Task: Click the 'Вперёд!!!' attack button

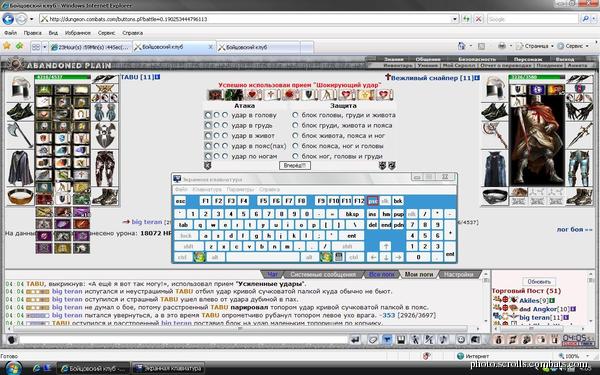Action: coord(295,165)
